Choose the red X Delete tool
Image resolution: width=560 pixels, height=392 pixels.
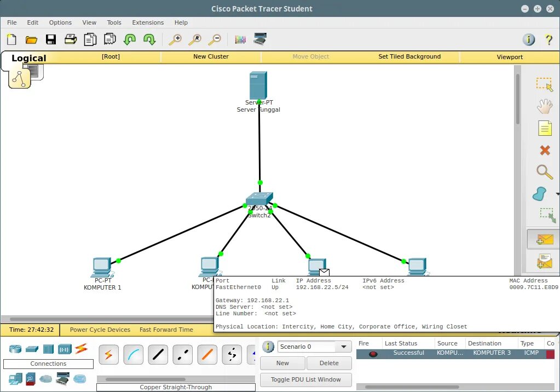pyautogui.click(x=545, y=150)
